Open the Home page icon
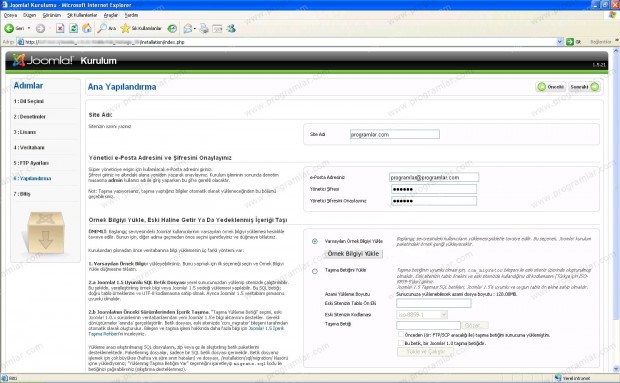The height and width of the screenshot is (383, 620). tap(87, 28)
